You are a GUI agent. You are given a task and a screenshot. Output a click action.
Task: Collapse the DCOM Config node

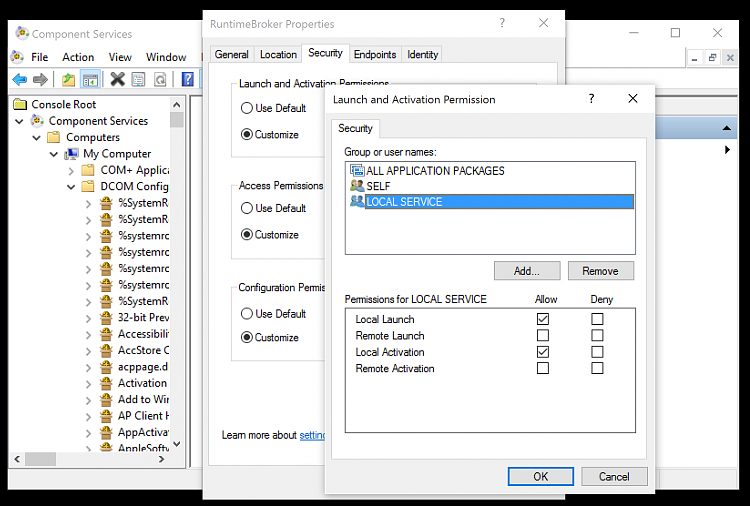[x=71, y=187]
